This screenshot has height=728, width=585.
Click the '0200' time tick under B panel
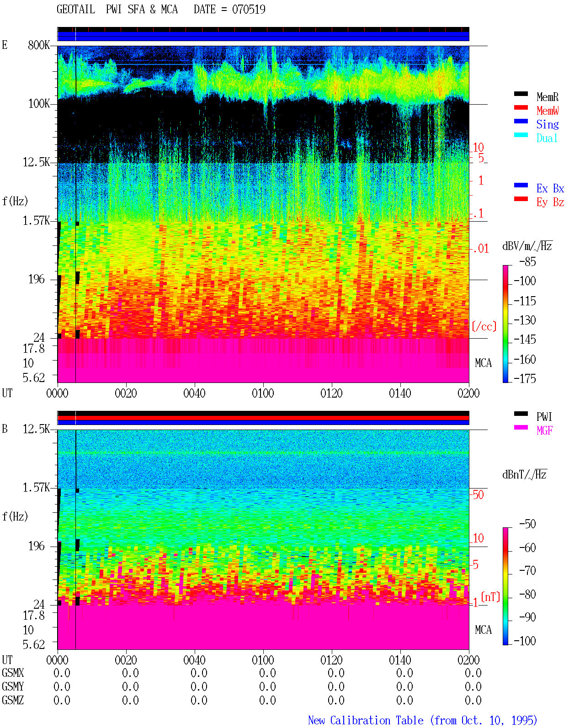[x=469, y=660]
